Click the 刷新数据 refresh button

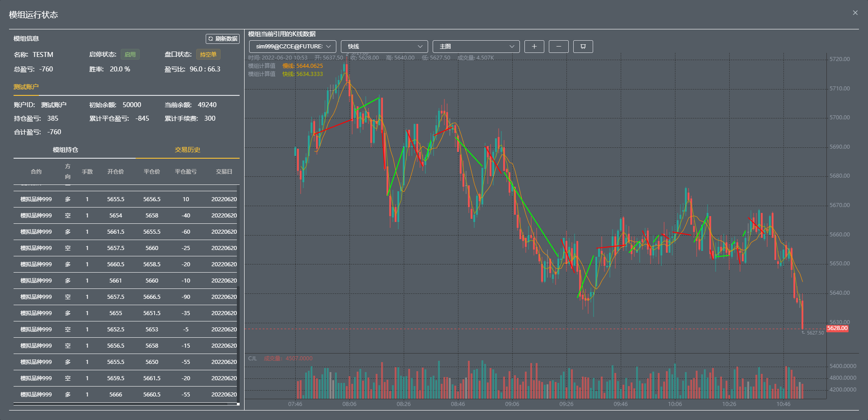point(222,39)
